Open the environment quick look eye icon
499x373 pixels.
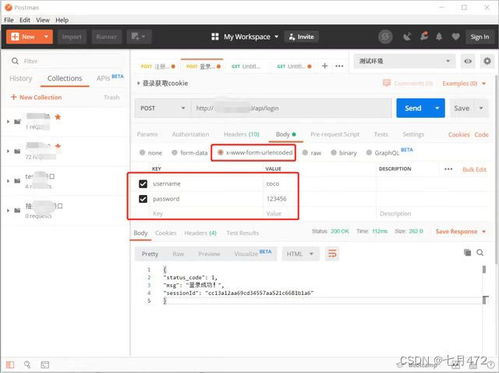[x=468, y=61]
